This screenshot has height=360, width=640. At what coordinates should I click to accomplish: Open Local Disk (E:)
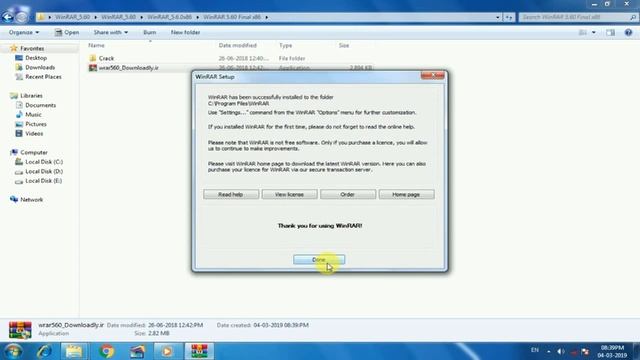[x=44, y=181]
